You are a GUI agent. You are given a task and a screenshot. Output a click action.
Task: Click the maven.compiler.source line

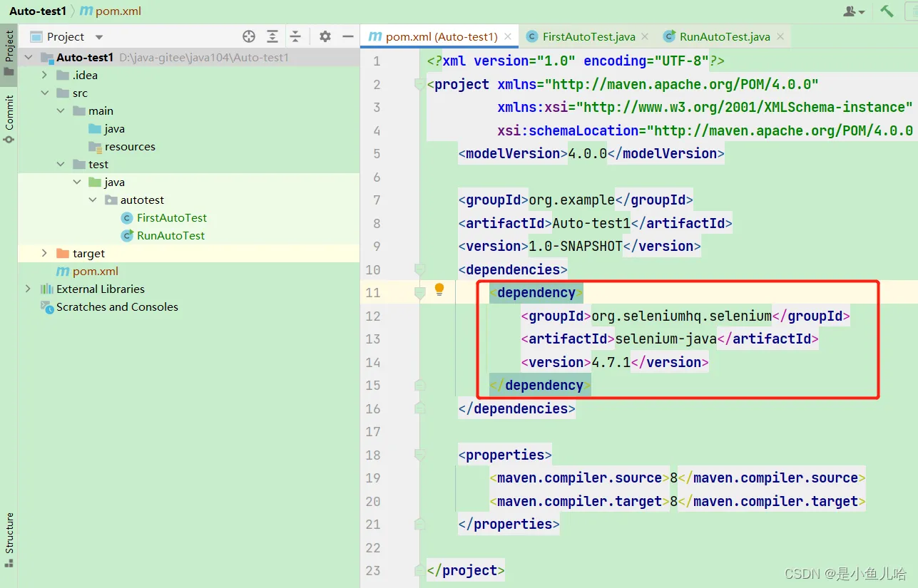[x=678, y=478]
